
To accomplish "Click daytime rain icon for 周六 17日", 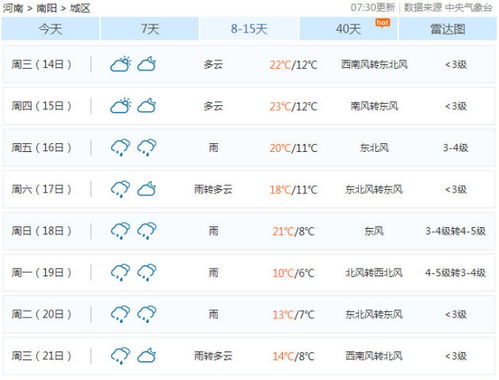I will tap(120, 189).
